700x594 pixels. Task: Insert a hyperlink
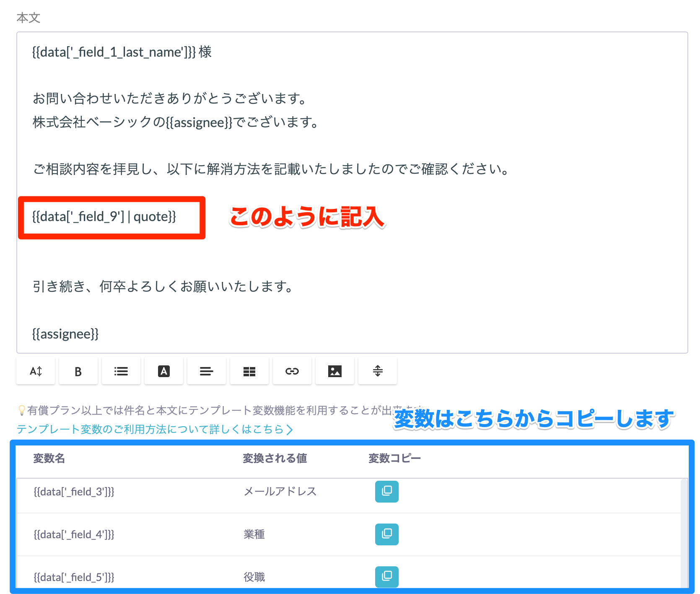292,371
